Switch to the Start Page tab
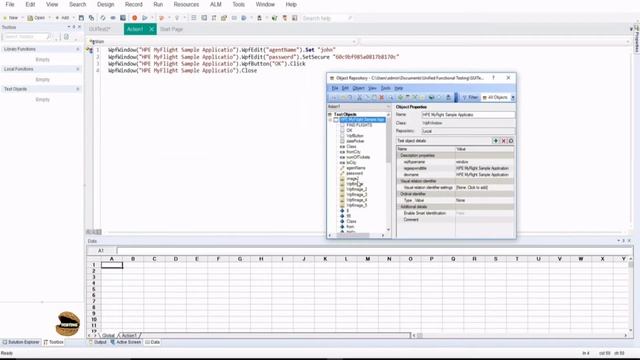Viewport: 640px width, 360px height. click(x=171, y=29)
